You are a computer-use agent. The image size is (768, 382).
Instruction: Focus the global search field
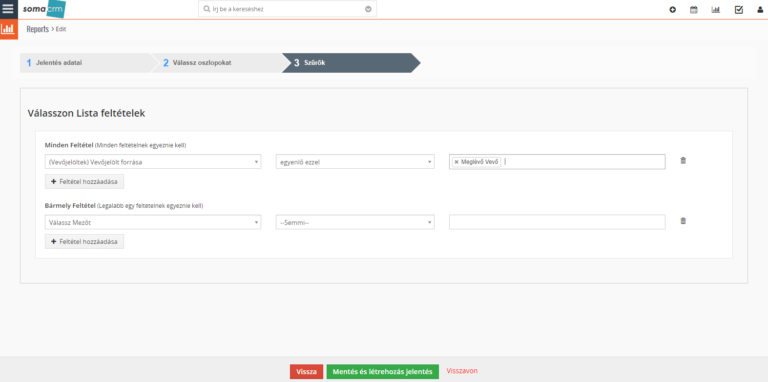click(x=288, y=9)
